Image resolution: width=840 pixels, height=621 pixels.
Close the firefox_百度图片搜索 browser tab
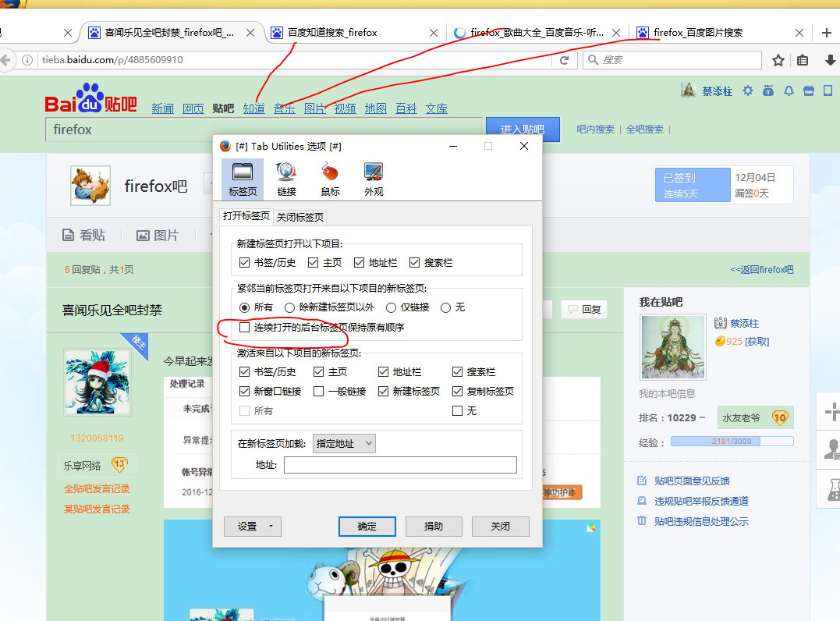point(799,33)
